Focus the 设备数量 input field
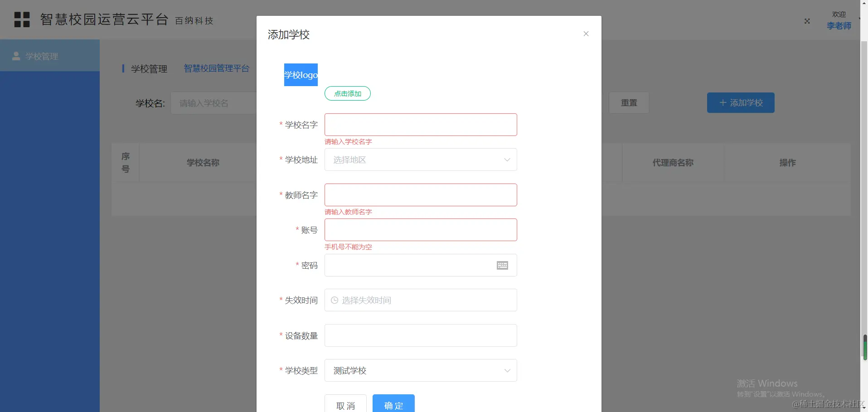 point(421,335)
